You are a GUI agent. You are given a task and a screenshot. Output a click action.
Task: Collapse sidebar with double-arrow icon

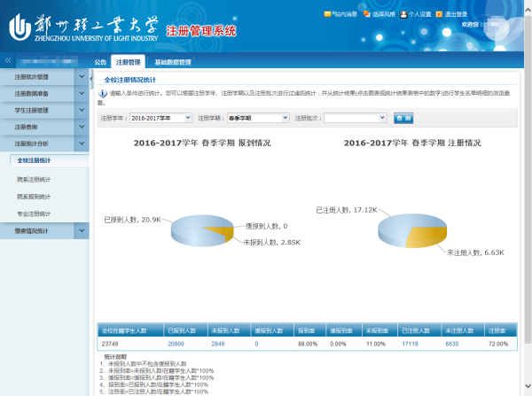(x=8, y=61)
